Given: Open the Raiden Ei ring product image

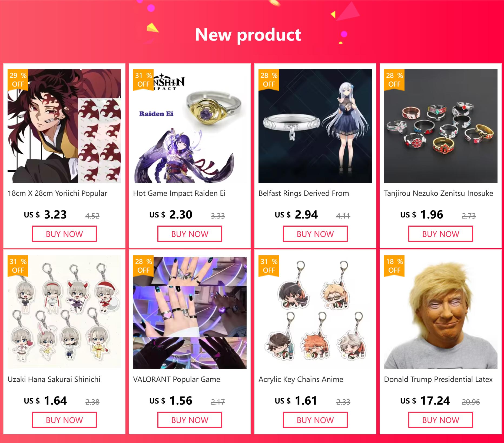Looking at the screenshot, I should 190,126.
